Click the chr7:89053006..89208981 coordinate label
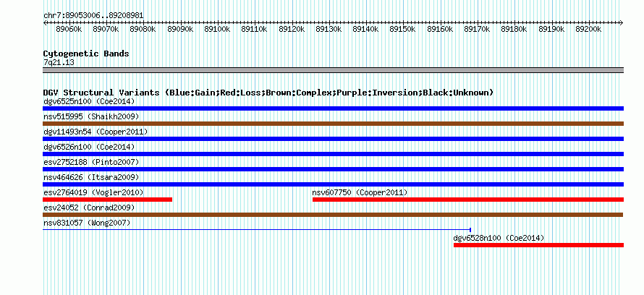 coord(93,15)
